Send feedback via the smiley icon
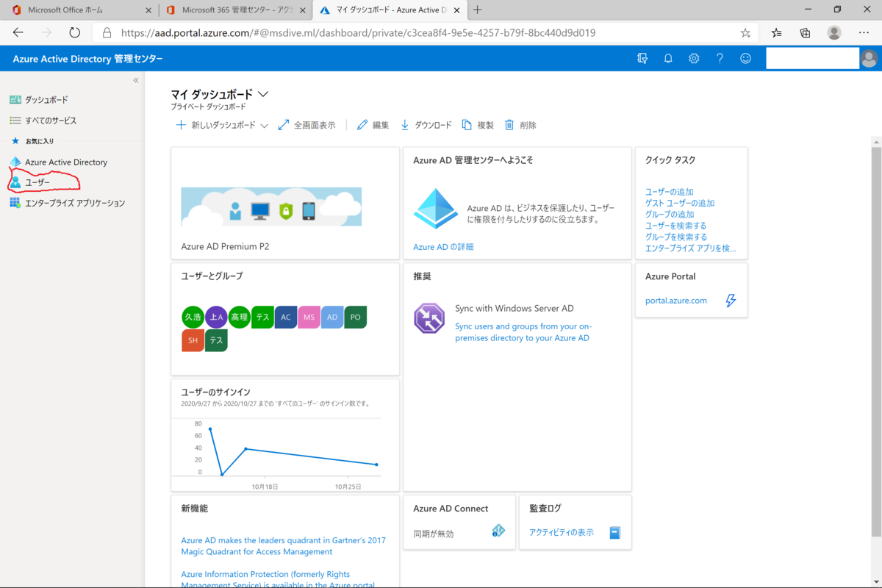The height and width of the screenshot is (588, 882). click(x=745, y=59)
